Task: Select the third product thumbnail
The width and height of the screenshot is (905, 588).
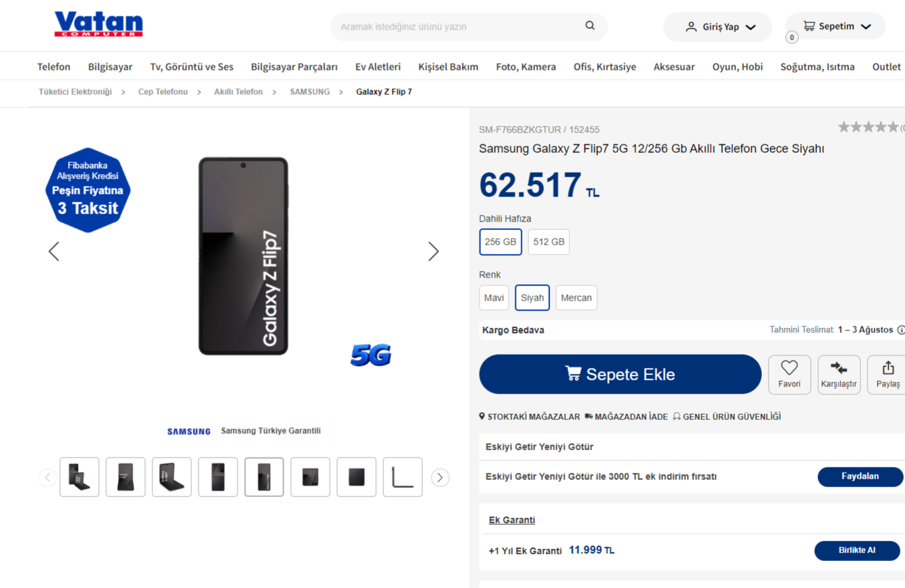Action: coord(172,477)
